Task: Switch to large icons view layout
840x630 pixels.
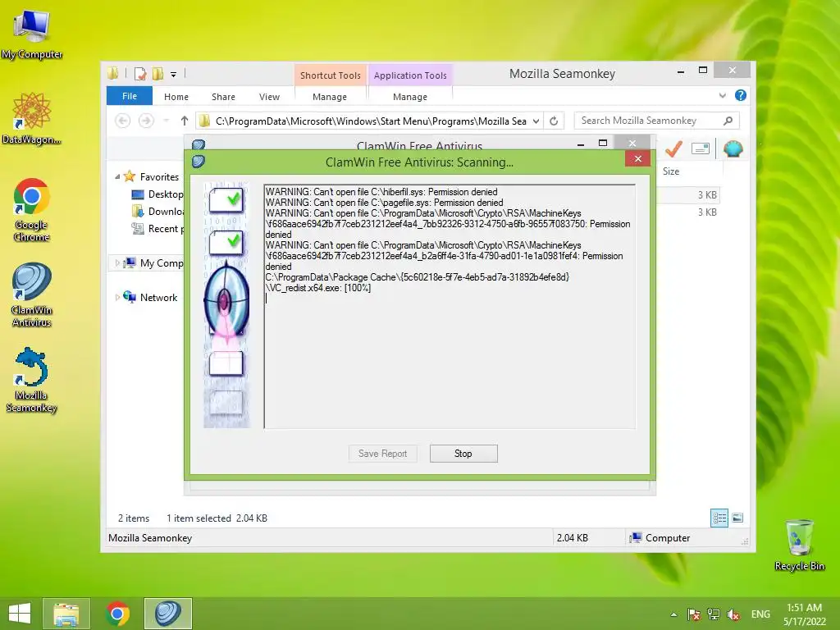Action: pyautogui.click(x=737, y=518)
